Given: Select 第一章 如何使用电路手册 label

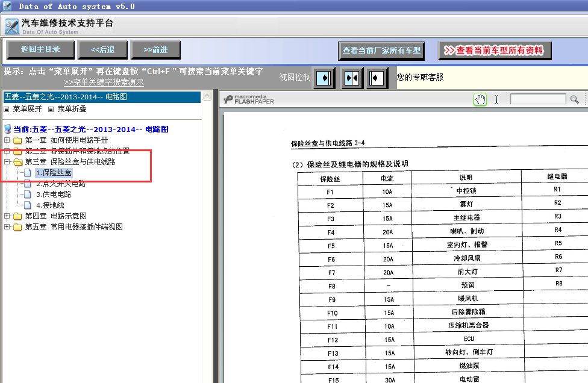Looking at the screenshot, I should pos(66,140).
